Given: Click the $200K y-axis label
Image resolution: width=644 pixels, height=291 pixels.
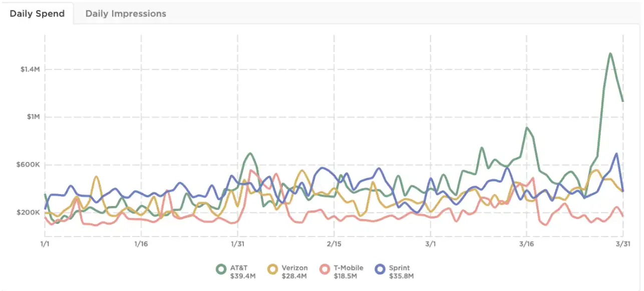Looking at the screenshot, I should 29,212.
